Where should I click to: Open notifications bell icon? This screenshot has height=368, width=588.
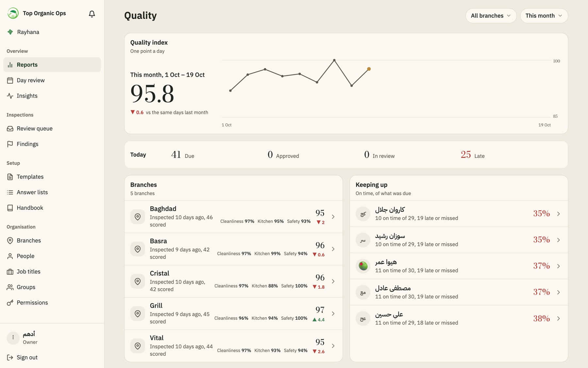92,14
